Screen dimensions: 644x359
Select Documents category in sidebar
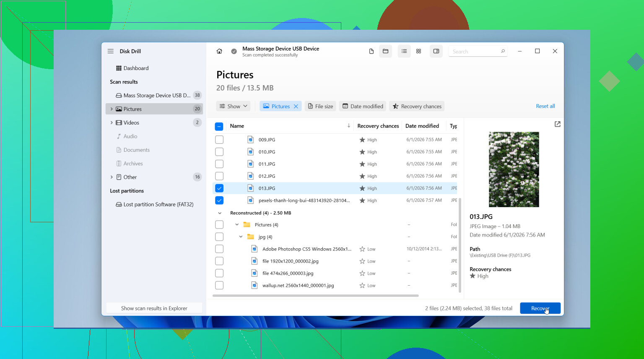coord(154,150)
